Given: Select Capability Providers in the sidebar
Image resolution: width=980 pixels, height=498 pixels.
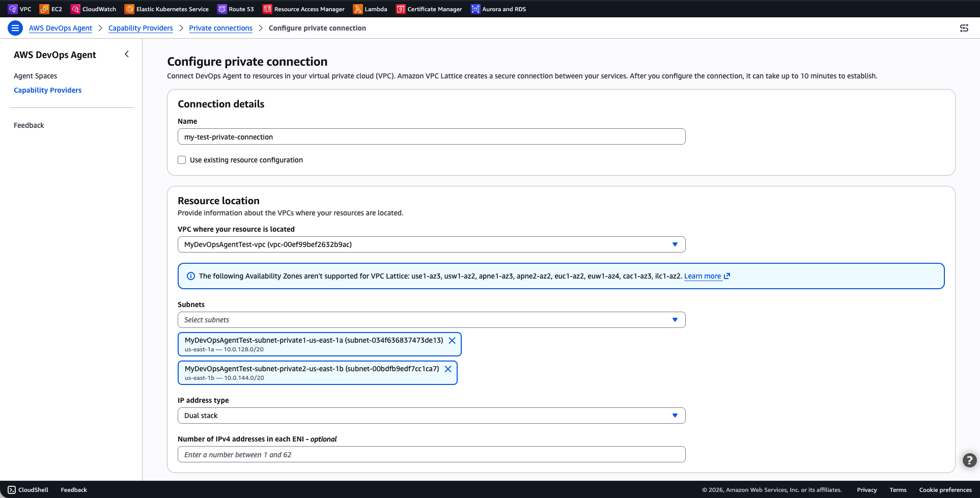Looking at the screenshot, I should point(47,90).
